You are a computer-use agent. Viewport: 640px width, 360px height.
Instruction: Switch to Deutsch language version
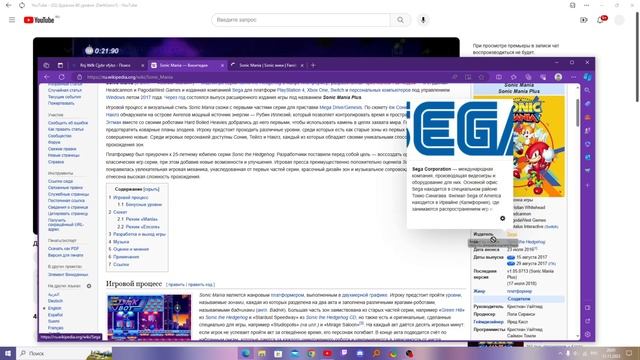(x=56, y=301)
